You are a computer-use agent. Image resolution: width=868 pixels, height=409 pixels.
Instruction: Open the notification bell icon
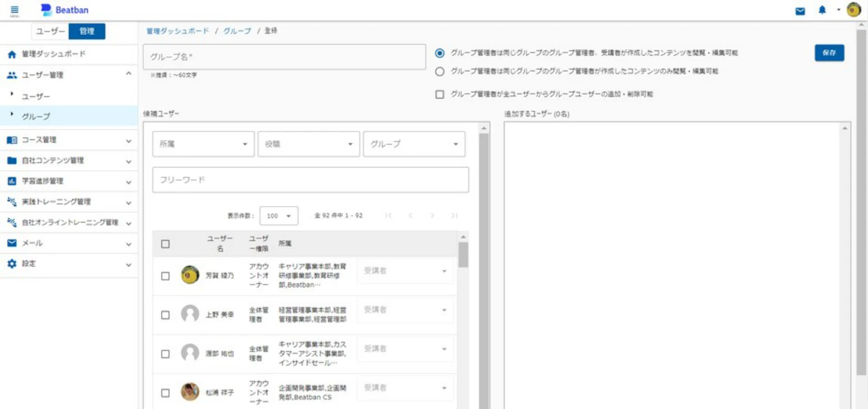point(822,10)
